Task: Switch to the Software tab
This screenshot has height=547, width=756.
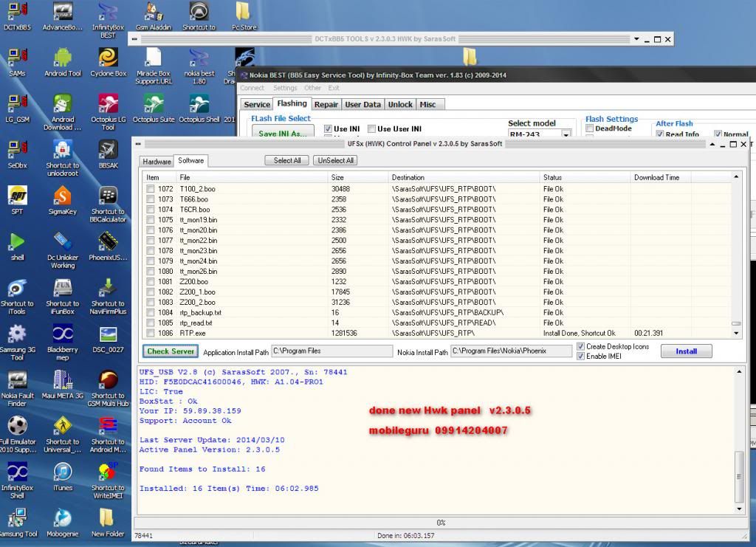Action: tap(191, 160)
